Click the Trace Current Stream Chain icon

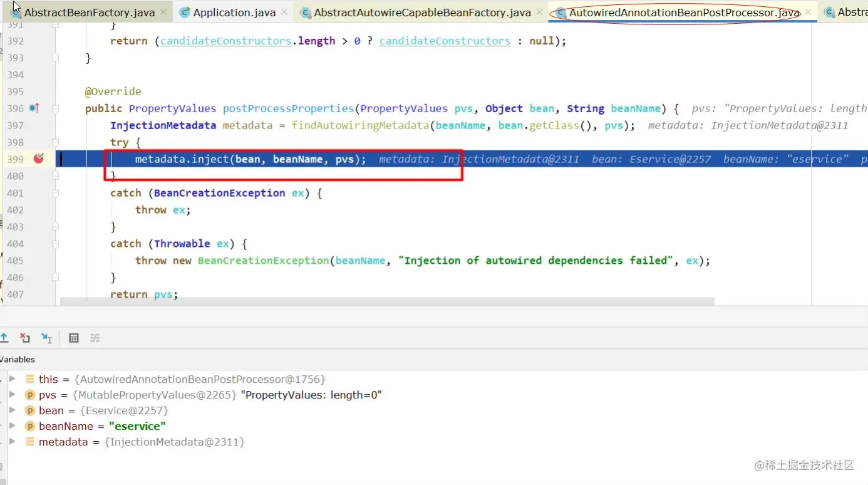[x=95, y=338]
